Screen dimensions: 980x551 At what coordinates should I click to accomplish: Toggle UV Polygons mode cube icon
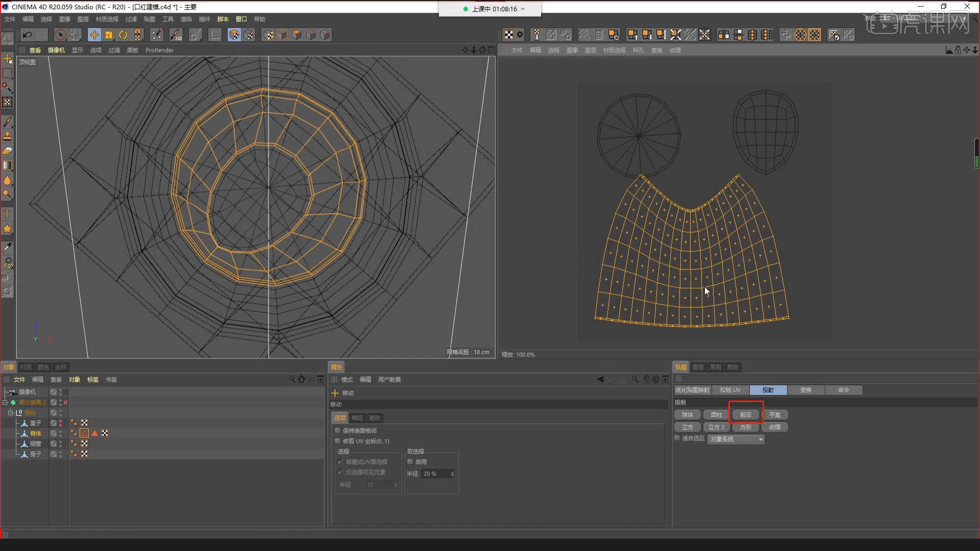coord(234,35)
